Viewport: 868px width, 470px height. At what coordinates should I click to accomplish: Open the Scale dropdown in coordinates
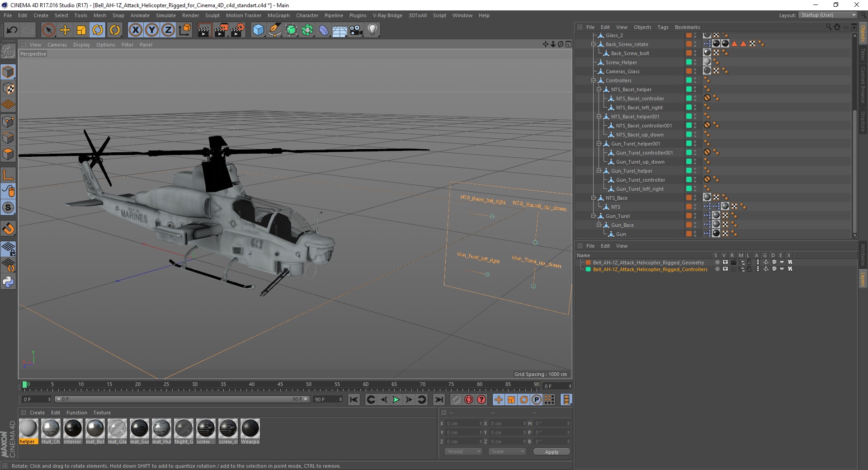coord(507,451)
